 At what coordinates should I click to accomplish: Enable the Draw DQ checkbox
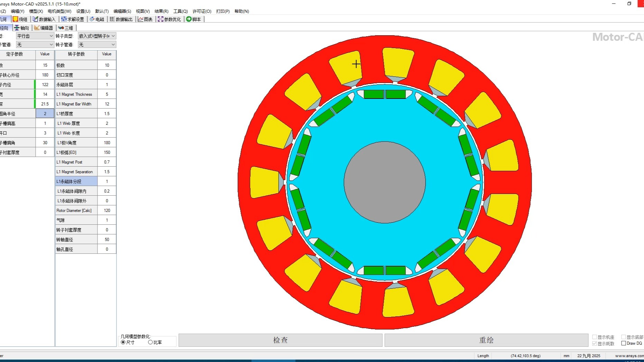pos(624,343)
